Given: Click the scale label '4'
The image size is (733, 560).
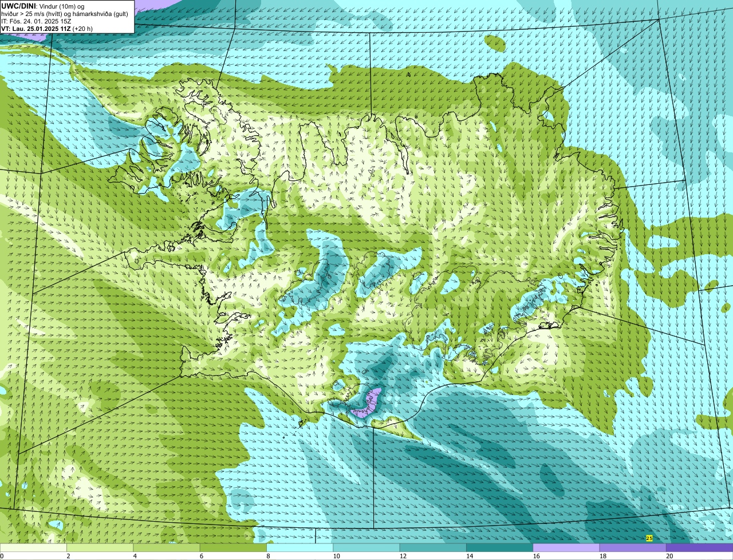Looking at the screenshot, I should [135, 556].
